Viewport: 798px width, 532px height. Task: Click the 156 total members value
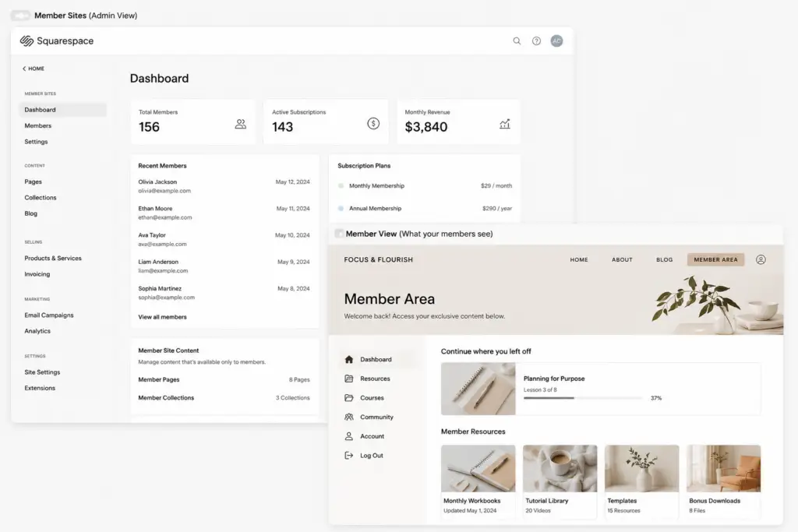point(149,127)
